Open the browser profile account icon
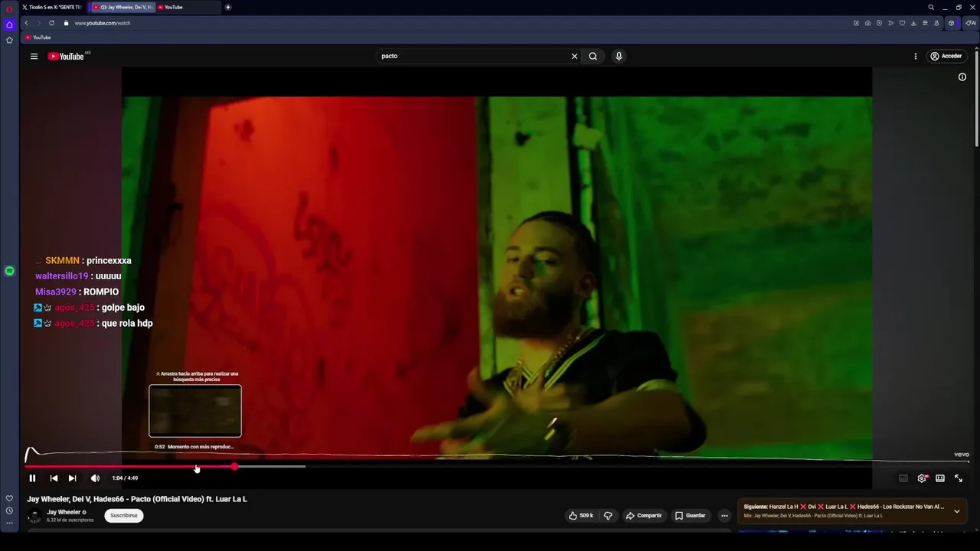 [x=936, y=23]
